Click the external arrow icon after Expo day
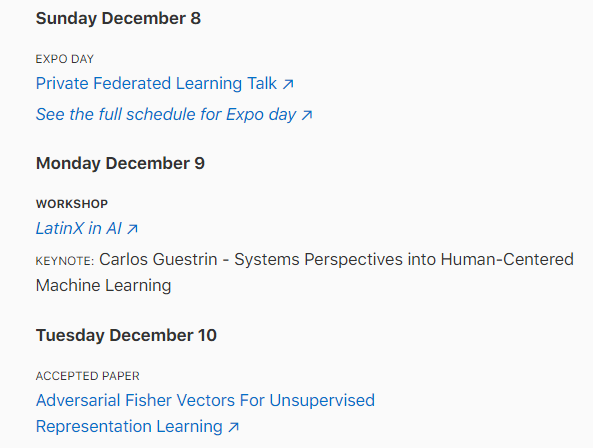Image resolution: width=593 pixels, height=448 pixels. [307, 115]
